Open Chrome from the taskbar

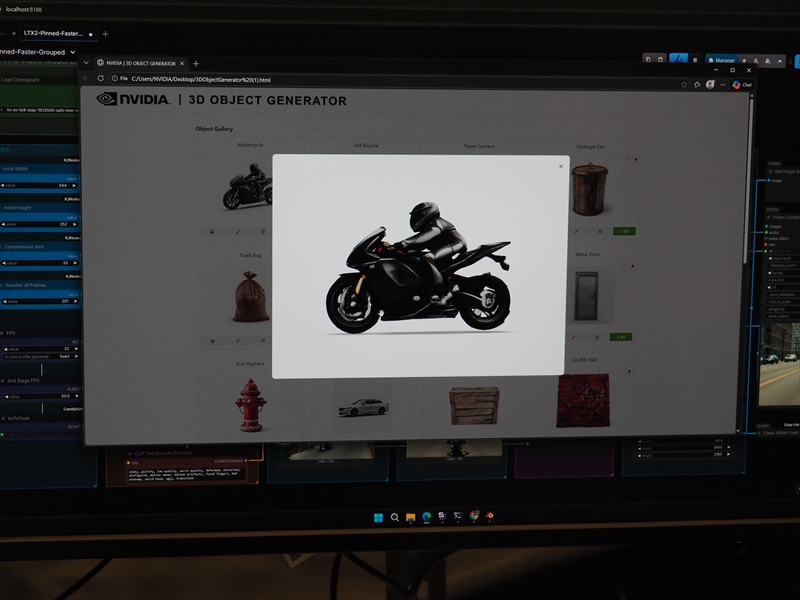tap(474, 517)
